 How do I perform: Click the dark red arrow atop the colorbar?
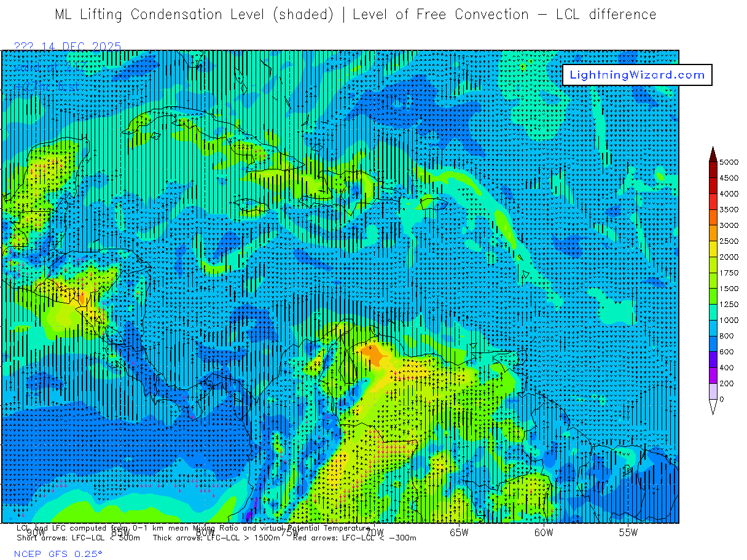(x=713, y=153)
